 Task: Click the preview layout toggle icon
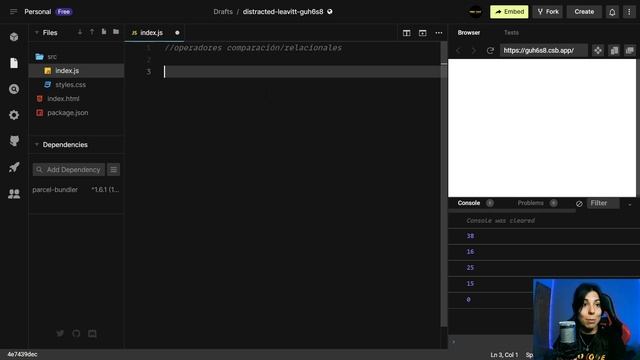tap(422, 33)
